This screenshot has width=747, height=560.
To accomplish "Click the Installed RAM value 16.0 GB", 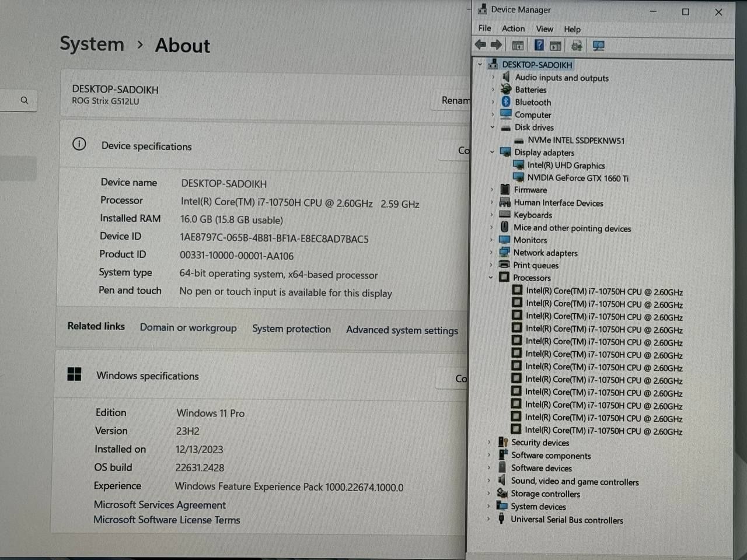I will pos(232,220).
